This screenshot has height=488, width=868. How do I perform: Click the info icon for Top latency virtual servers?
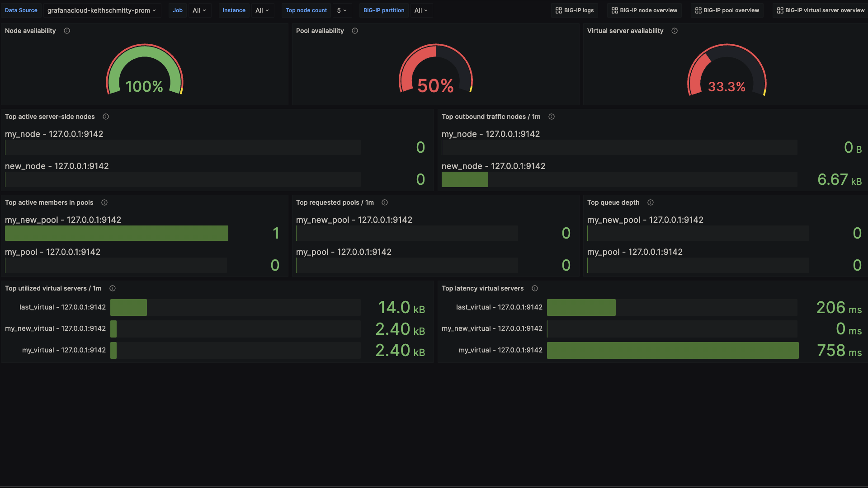535,288
